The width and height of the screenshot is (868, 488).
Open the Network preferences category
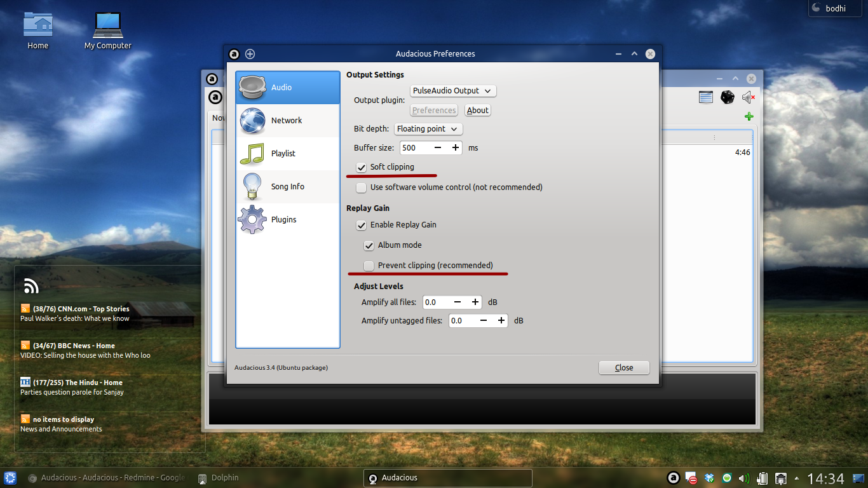coord(288,121)
